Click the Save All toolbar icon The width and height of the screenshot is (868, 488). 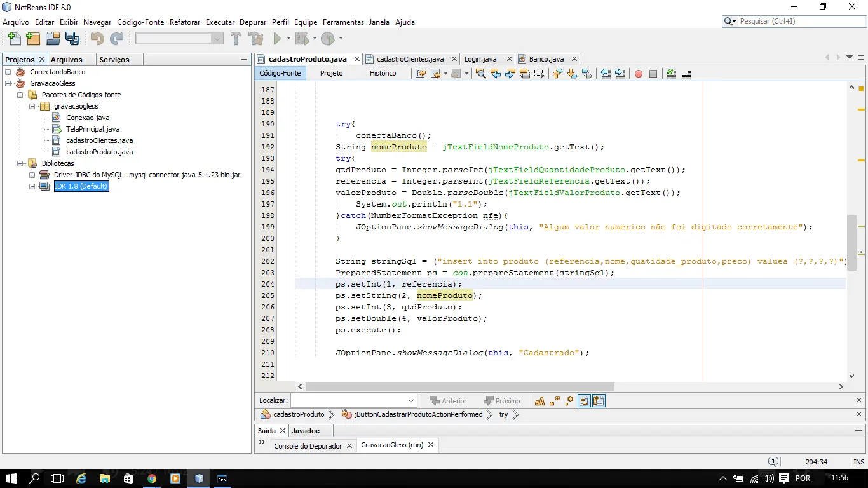pos(72,39)
